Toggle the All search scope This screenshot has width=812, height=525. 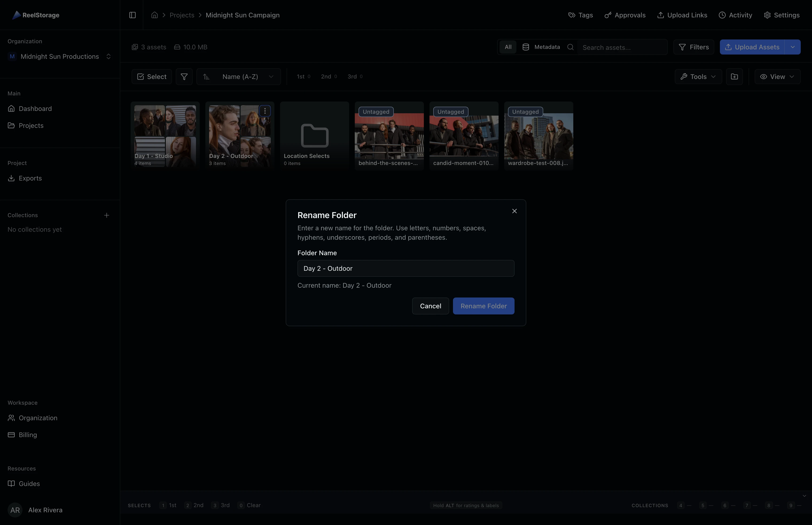[508, 47]
